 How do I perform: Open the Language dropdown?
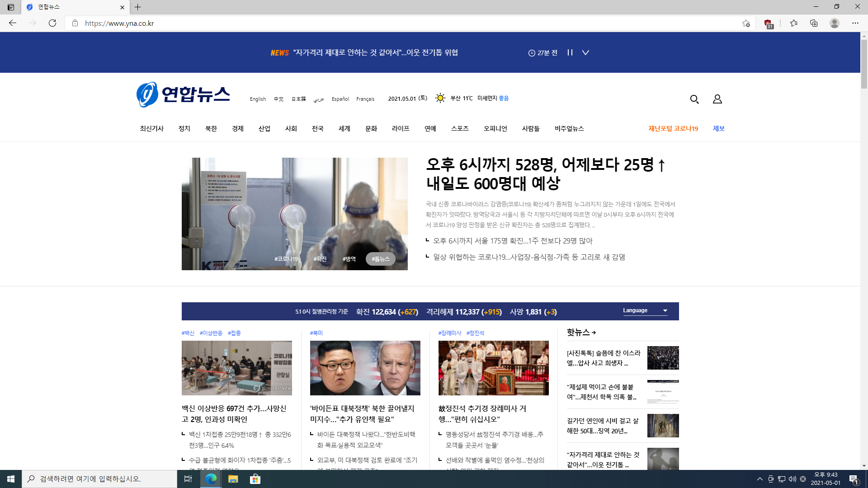click(645, 311)
